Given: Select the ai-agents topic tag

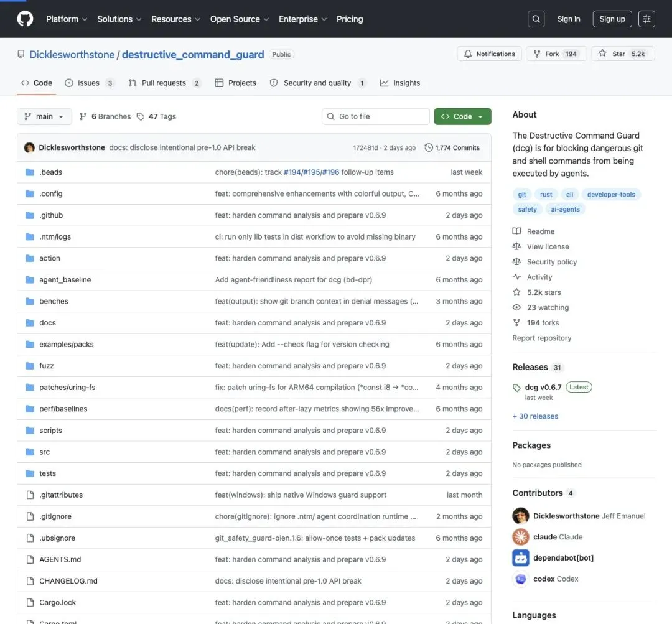Looking at the screenshot, I should coord(565,209).
